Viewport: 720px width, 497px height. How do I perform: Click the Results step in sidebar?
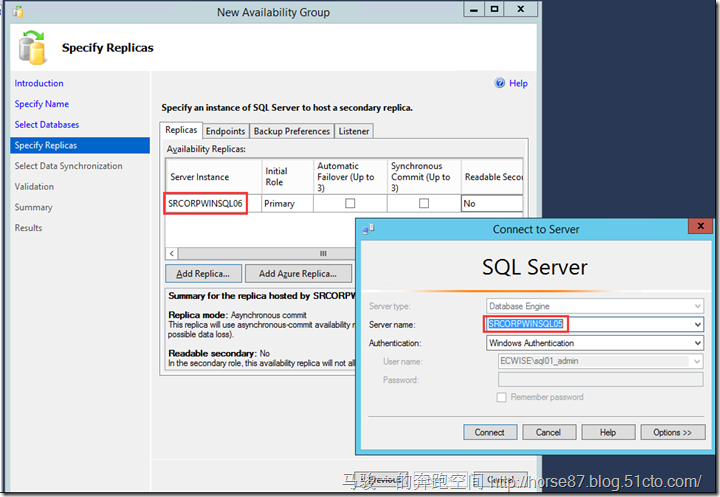[28, 228]
